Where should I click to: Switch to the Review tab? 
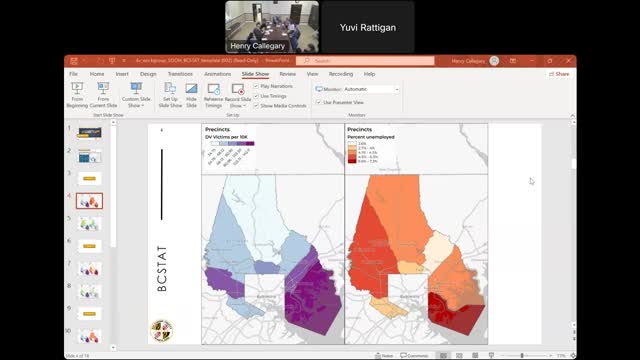tap(287, 74)
